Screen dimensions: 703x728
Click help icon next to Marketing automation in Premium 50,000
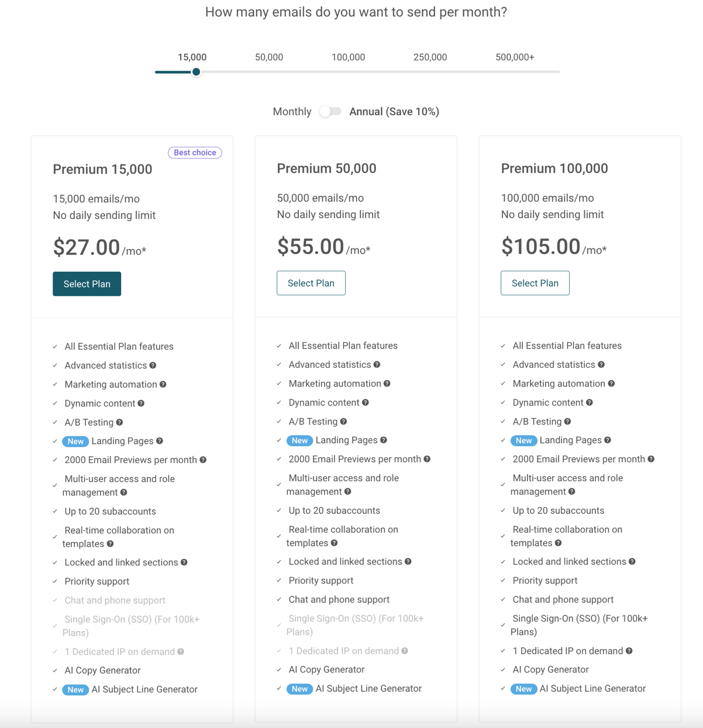tap(387, 384)
